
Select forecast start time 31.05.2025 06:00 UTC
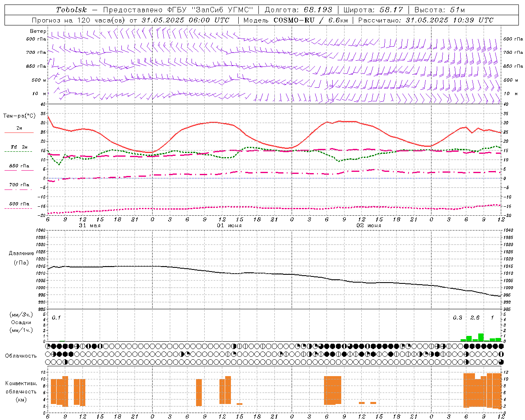tap(185, 20)
